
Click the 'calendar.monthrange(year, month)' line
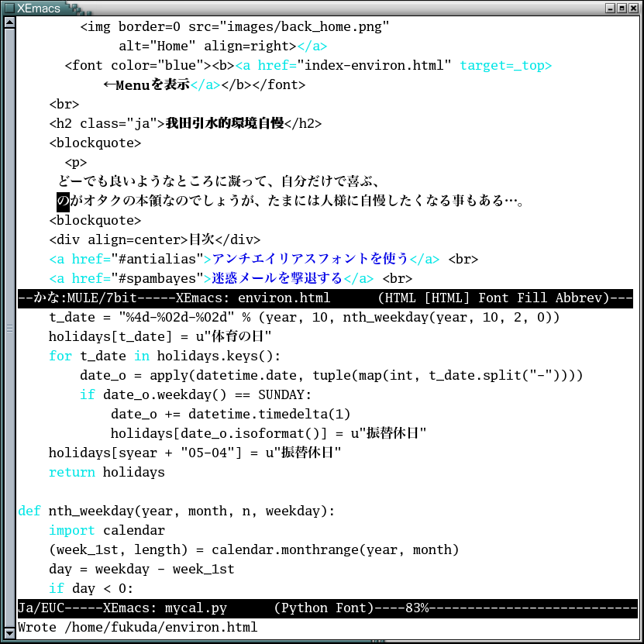point(254,549)
